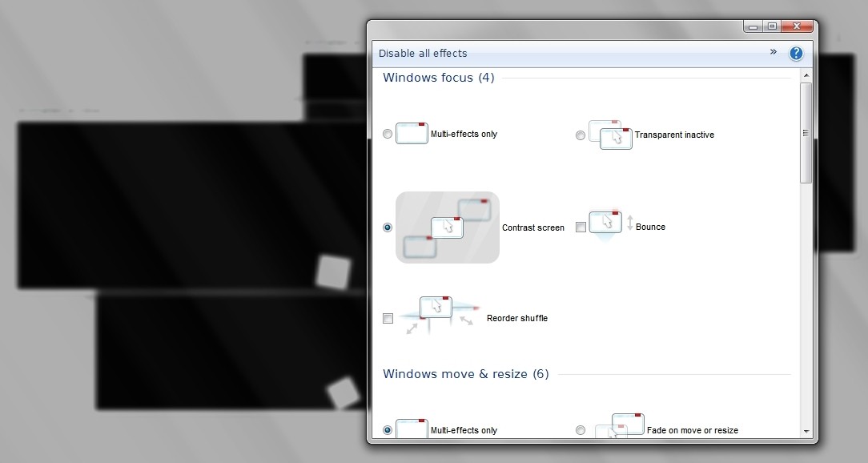Click the Multi-effects only icon under Windows move & resize

point(412,429)
